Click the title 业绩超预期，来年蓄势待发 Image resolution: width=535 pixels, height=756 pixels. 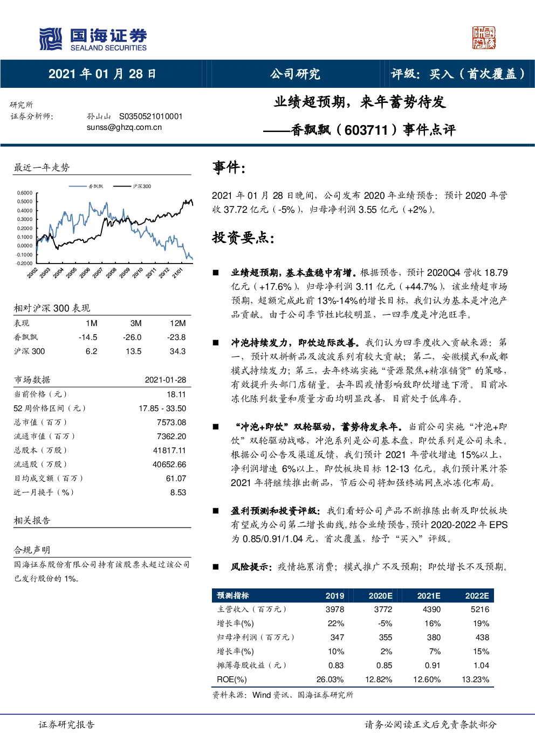[x=360, y=102]
